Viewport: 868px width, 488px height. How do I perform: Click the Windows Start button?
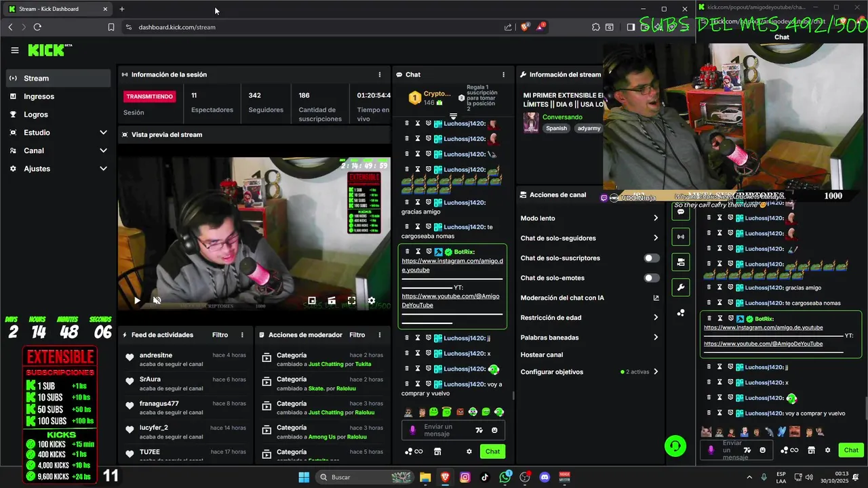pos(304,477)
